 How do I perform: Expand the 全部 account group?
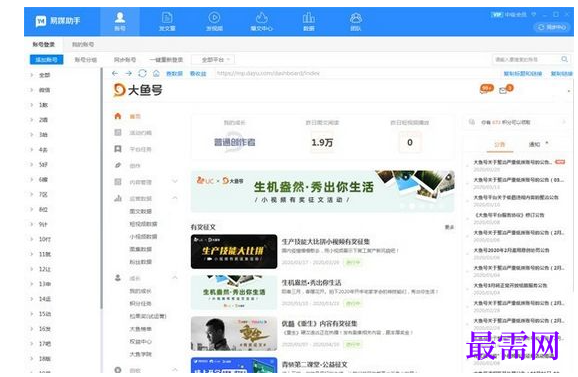coord(32,75)
